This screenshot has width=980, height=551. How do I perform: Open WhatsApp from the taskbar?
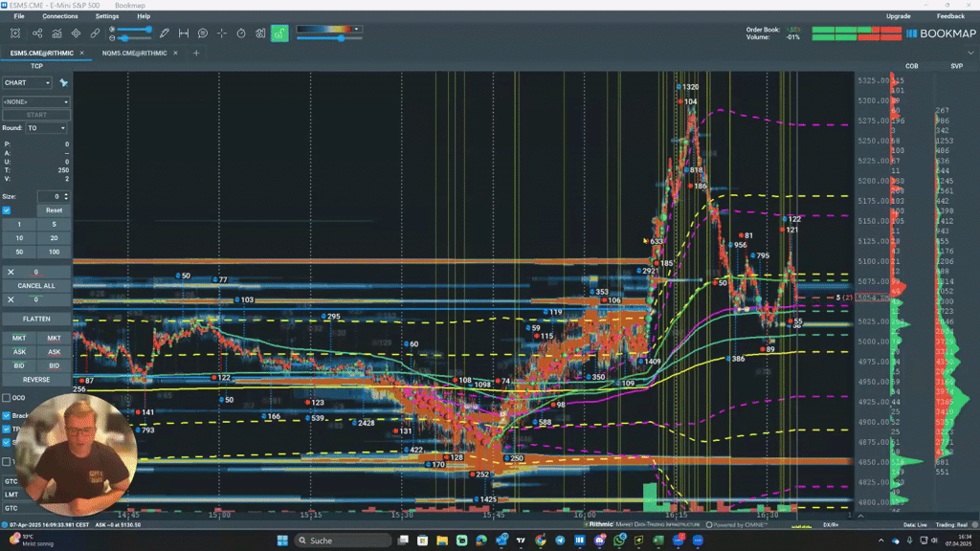(619, 540)
